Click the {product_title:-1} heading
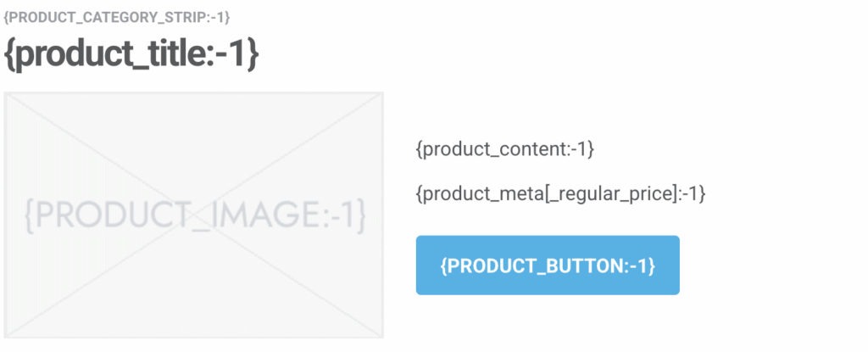This screenshot has height=352, width=868. tap(131, 54)
